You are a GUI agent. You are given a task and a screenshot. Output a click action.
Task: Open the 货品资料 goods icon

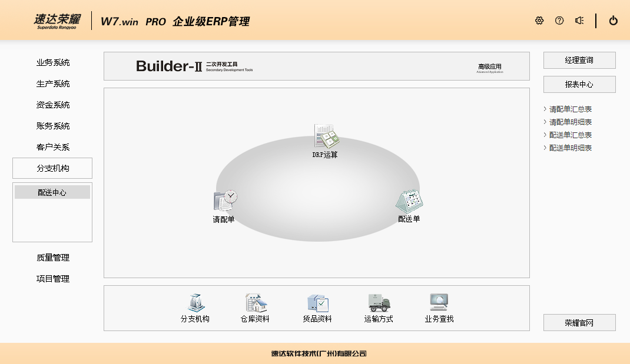coord(317,303)
